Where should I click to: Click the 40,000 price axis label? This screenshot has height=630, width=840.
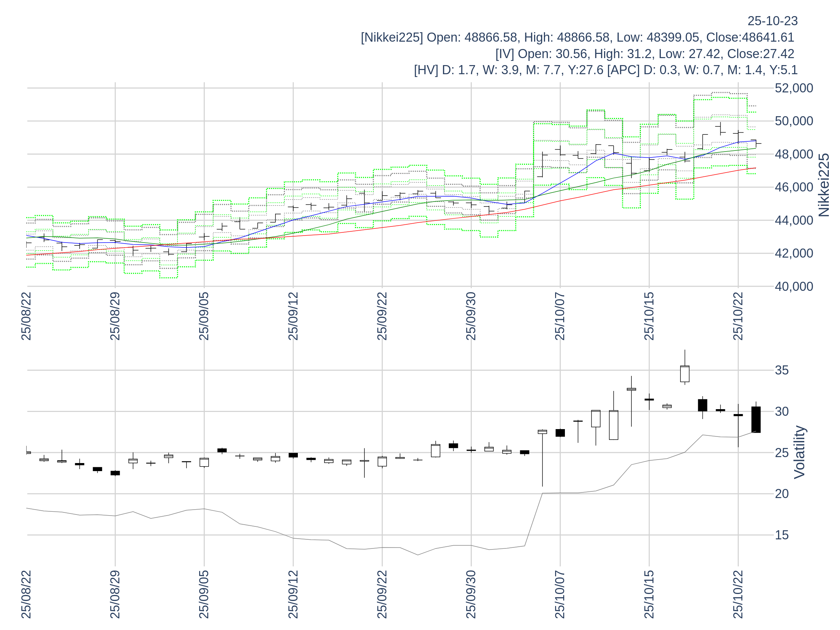click(794, 287)
